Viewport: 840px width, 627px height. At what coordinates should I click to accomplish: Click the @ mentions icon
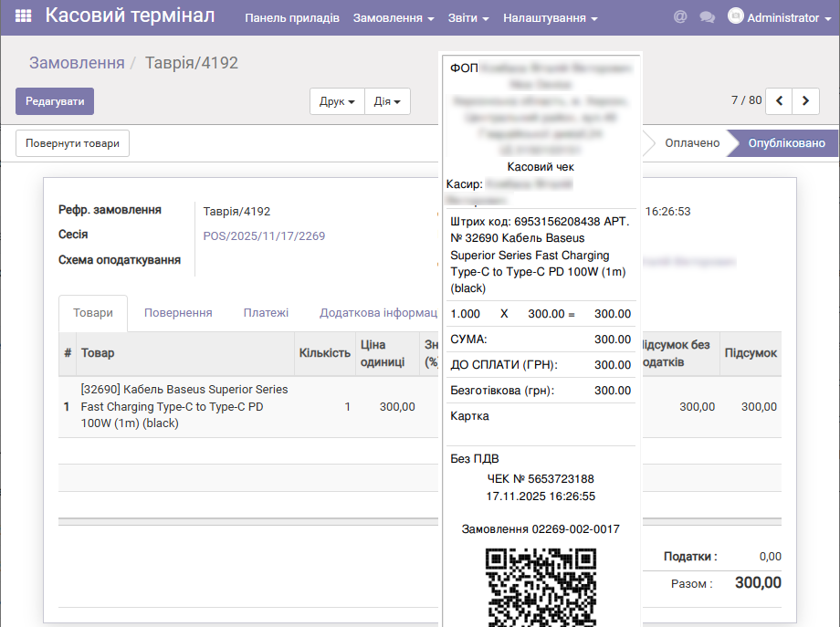679,17
